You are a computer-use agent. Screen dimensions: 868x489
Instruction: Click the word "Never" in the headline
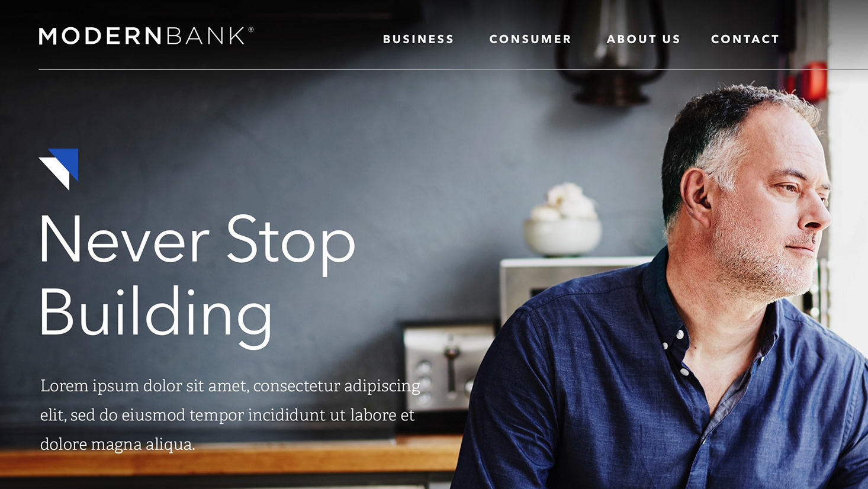tap(124, 240)
